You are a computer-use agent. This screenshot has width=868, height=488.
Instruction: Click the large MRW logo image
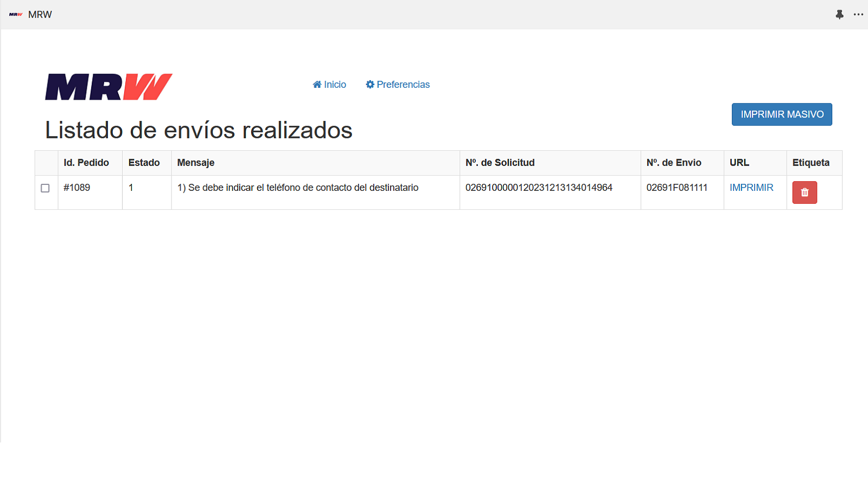tap(108, 87)
